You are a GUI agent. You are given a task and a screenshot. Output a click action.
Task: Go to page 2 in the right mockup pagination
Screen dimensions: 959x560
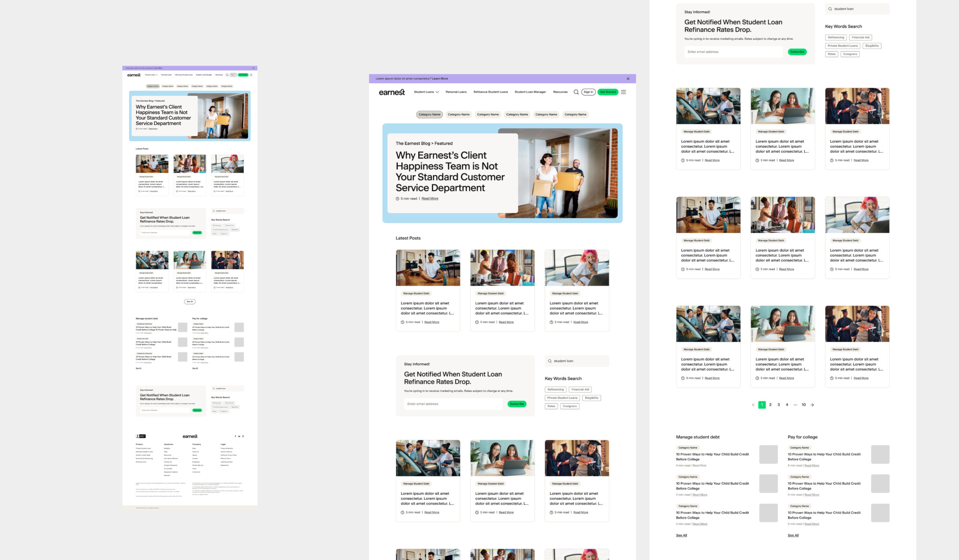point(770,405)
